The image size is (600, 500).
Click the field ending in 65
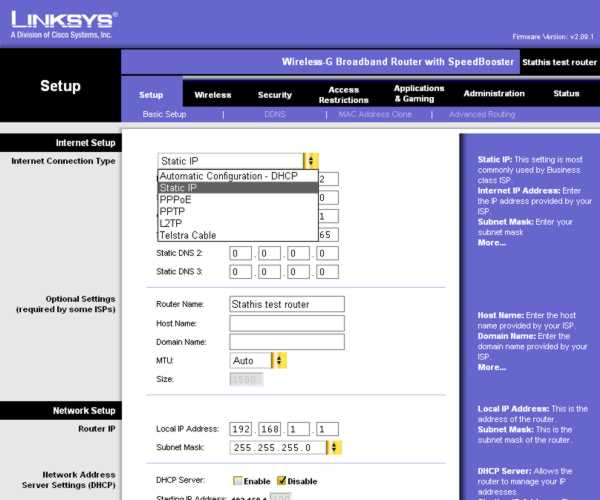pos(328,235)
